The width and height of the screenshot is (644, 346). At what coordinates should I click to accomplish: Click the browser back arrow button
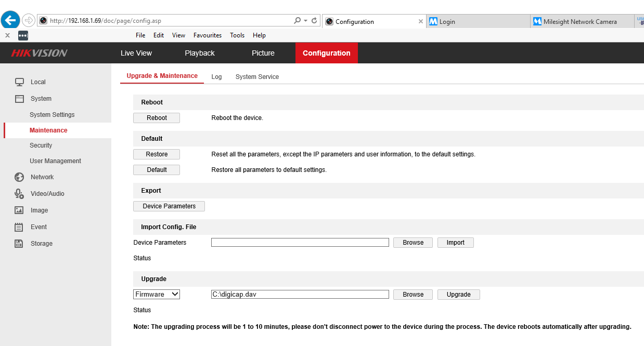click(10, 20)
